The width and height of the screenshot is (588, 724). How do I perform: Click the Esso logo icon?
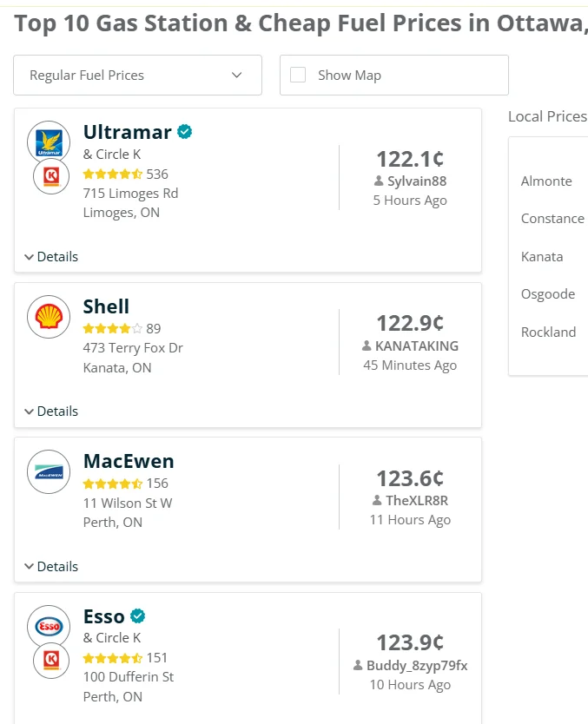coord(49,627)
